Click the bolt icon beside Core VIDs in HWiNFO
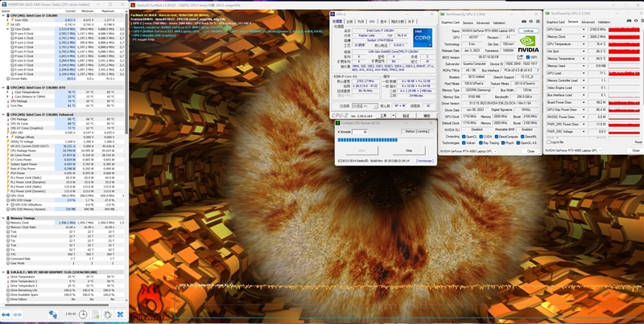The height and width of the screenshot is (324, 644). click(x=13, y=20)
